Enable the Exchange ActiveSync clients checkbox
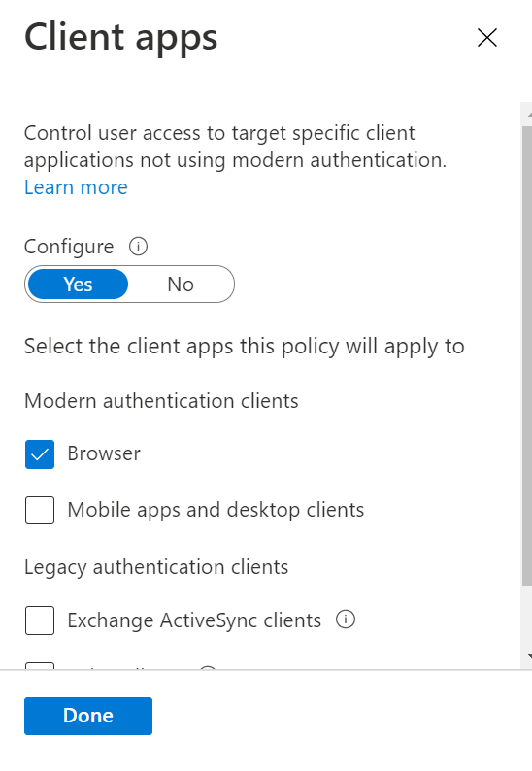 point(40,620)
